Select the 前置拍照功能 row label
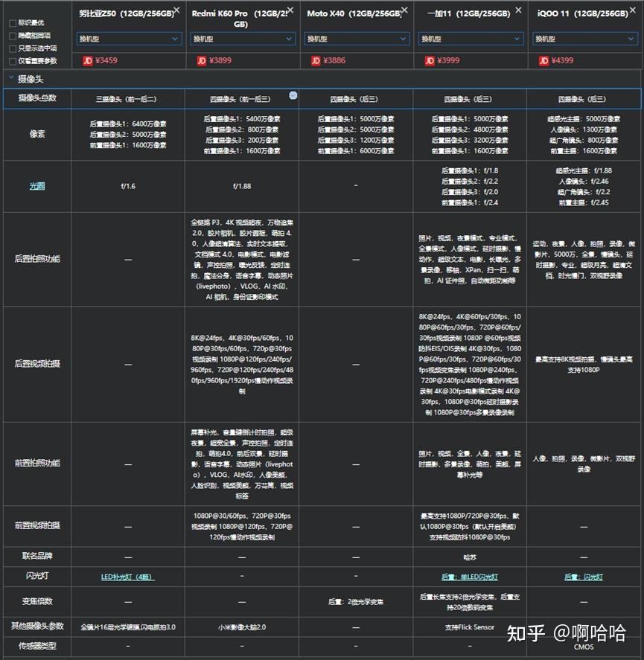Image resolution: width=644 pixels, height=660 pixels. coord(37,463)
